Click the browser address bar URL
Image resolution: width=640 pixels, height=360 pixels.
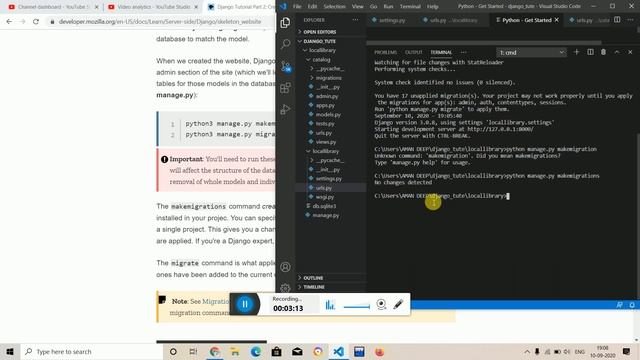(160, 22)
